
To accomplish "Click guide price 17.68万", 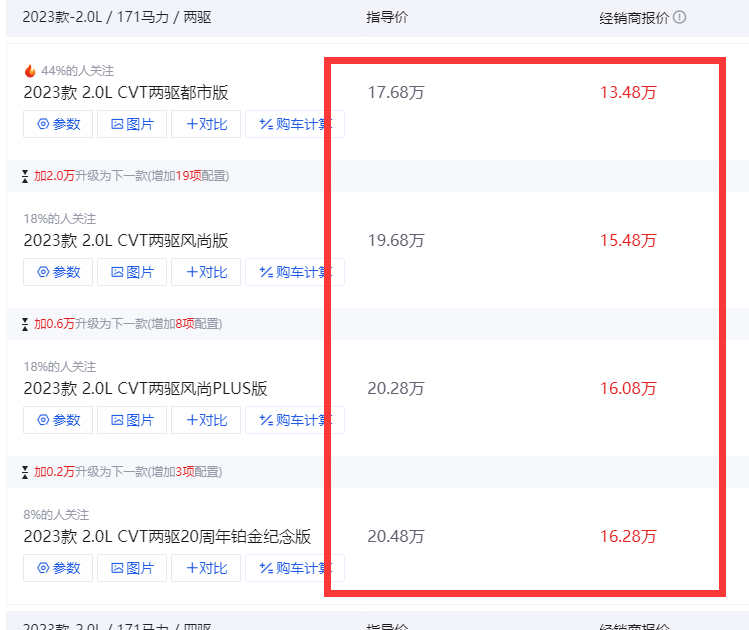I will pyautogui.click(x=396, y=93).
